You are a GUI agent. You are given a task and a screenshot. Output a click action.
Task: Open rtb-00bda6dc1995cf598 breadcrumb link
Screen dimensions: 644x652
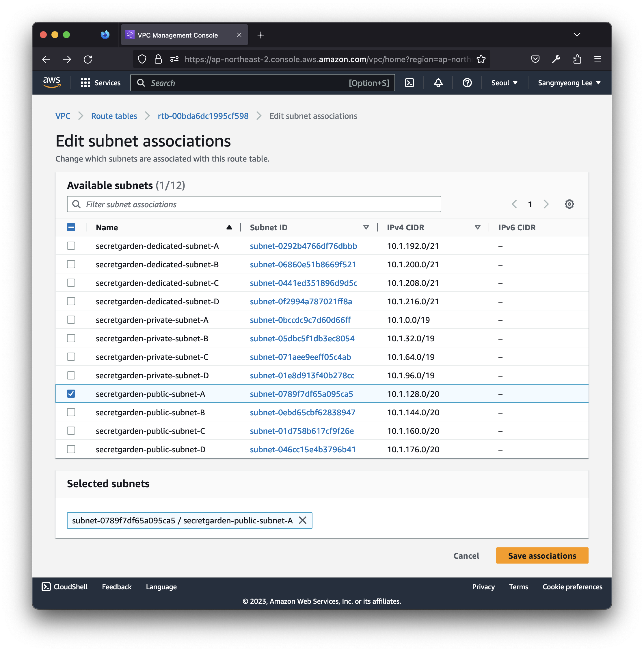coord(203,116)
